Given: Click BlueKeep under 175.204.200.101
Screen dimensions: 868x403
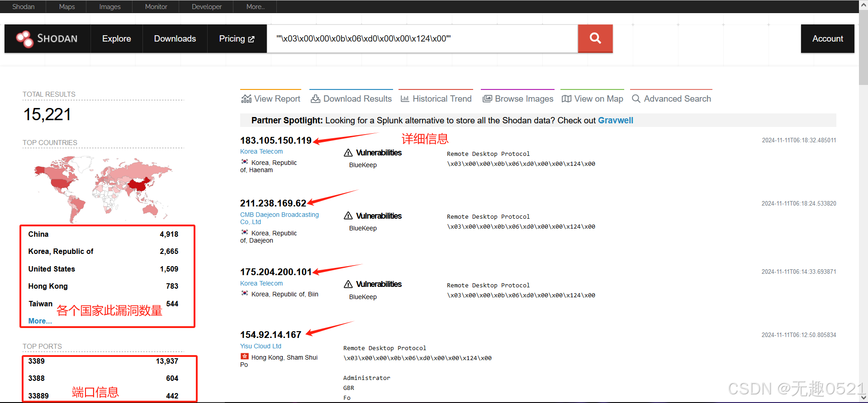Looking at the screenshot, I should pyautogui.click(x=363, y=297).
